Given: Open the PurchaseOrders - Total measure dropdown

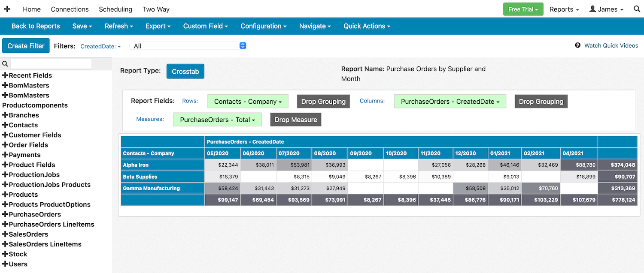Looking at the screenshot, I should pos(217,120).
